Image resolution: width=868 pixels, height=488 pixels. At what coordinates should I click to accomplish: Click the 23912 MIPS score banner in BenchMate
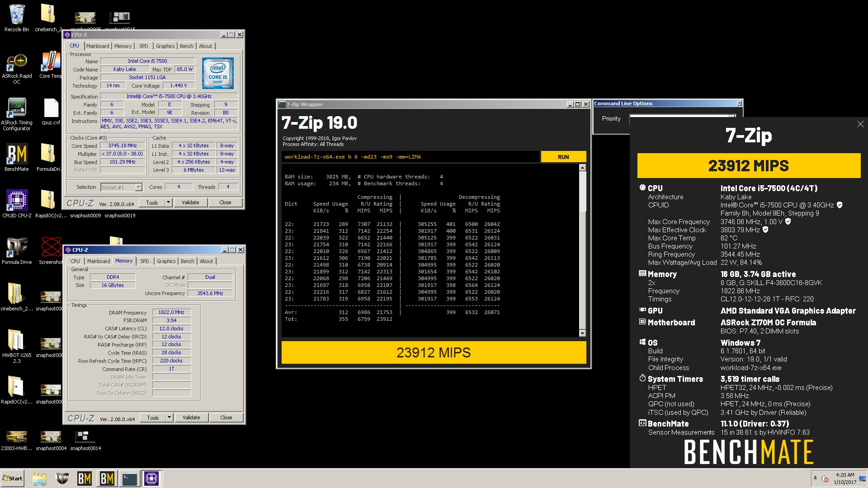pyautogui.click(x=749, y=166)
